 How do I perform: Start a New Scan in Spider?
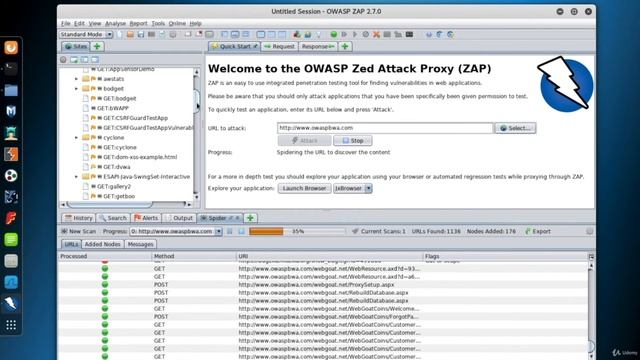coord(78,231)
